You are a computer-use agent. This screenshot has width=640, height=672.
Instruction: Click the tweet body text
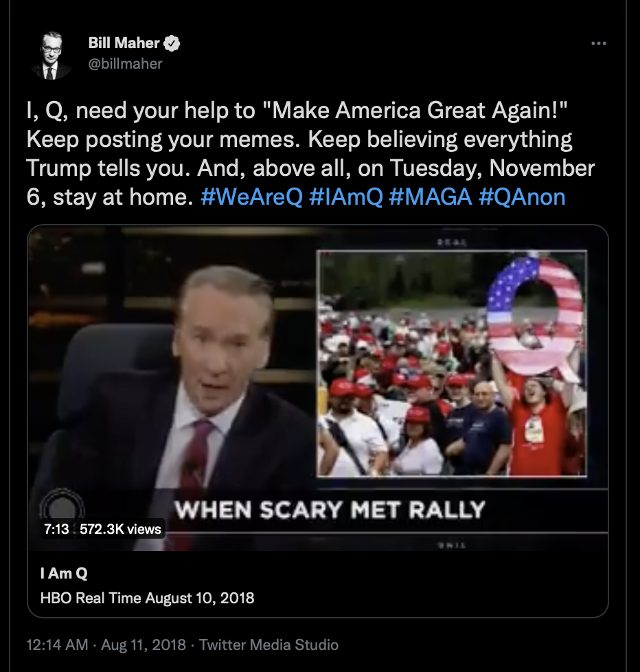pos(310,153)
